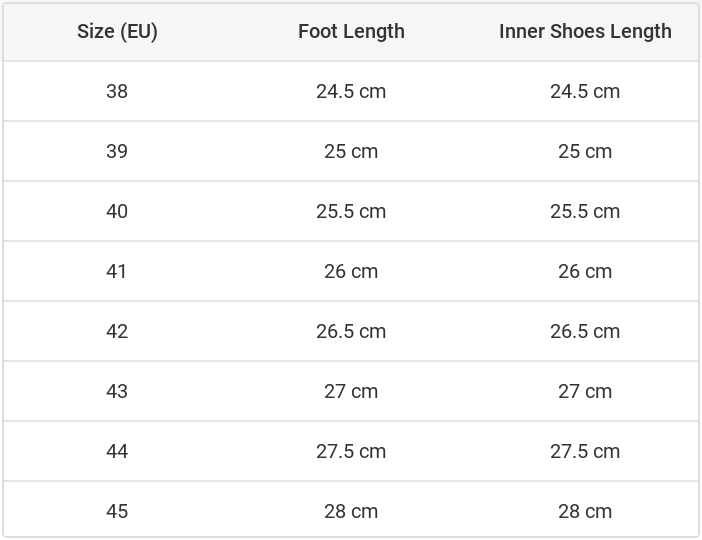The width and height of the screenshot is (702, 540).
Task: Click the Size (EU) column header
Action: [117, 31]
